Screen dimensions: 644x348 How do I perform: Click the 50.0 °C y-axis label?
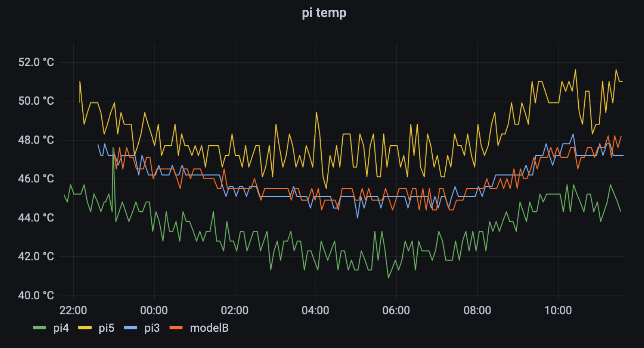click(36, 101)
